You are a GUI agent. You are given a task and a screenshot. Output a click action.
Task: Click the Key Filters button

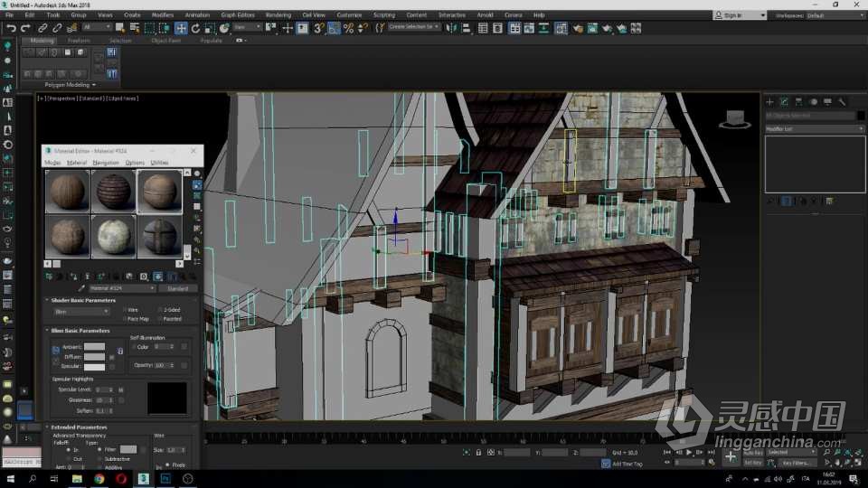(796, 463)
